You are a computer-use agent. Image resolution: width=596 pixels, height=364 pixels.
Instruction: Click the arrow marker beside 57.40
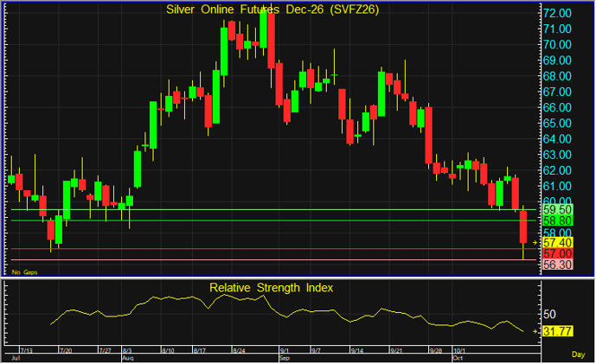535,242
